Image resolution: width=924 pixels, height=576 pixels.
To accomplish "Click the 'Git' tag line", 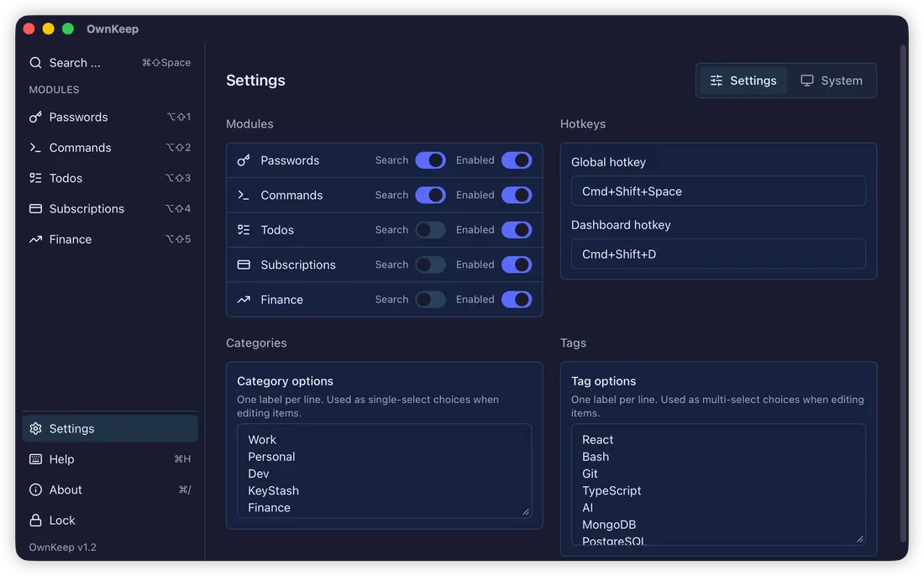I will tap(590, 474).
